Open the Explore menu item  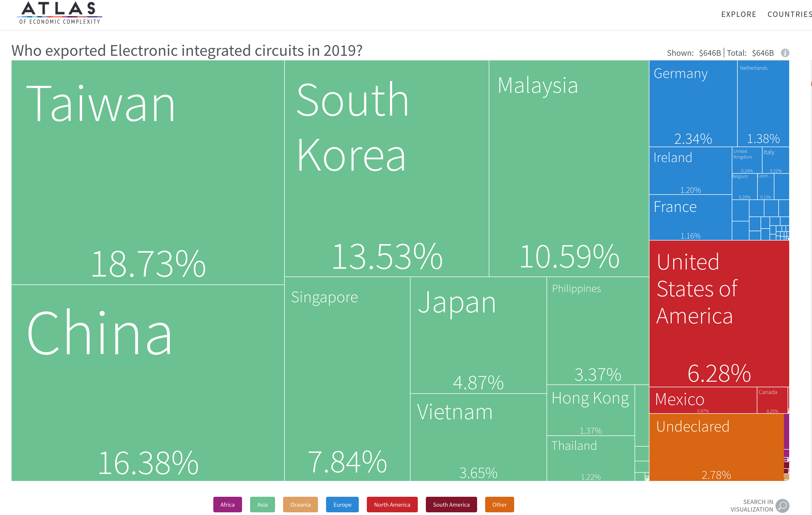point(738,14)
